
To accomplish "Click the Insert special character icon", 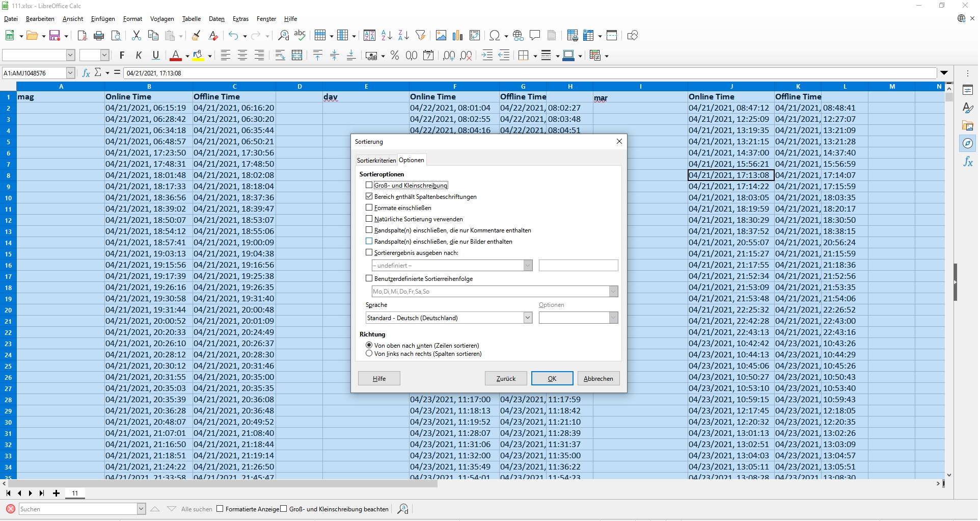I will click(494, 35).
